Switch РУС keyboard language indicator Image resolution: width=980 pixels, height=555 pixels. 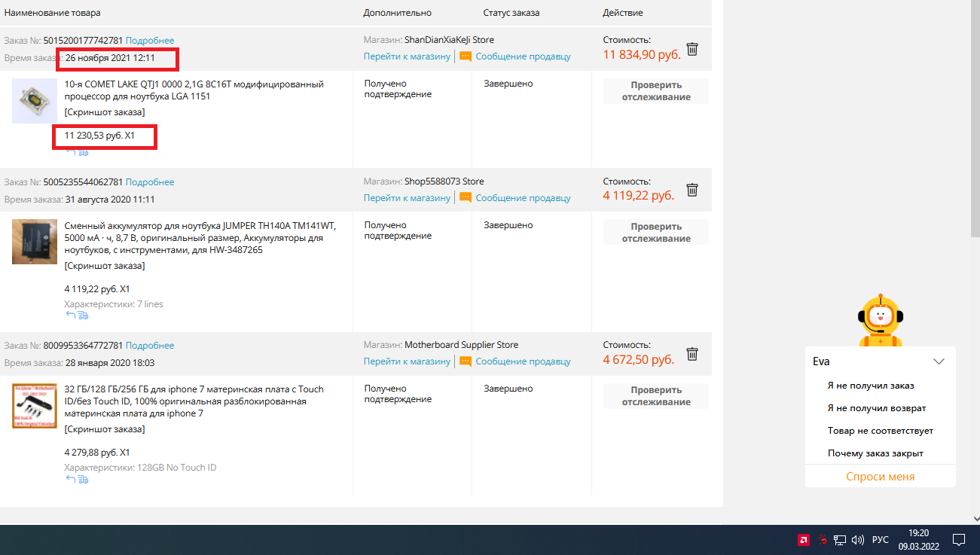click(881, 540)
